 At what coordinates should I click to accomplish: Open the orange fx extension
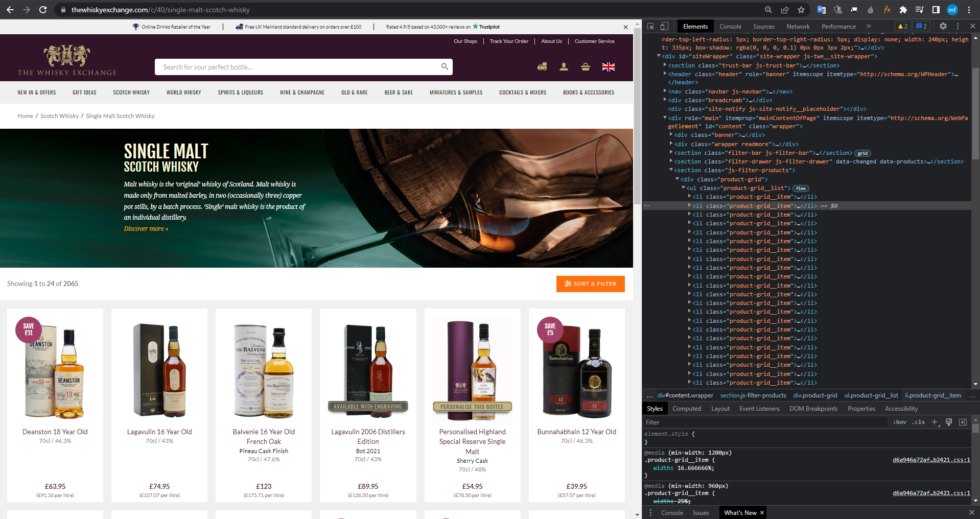(887, 10)
